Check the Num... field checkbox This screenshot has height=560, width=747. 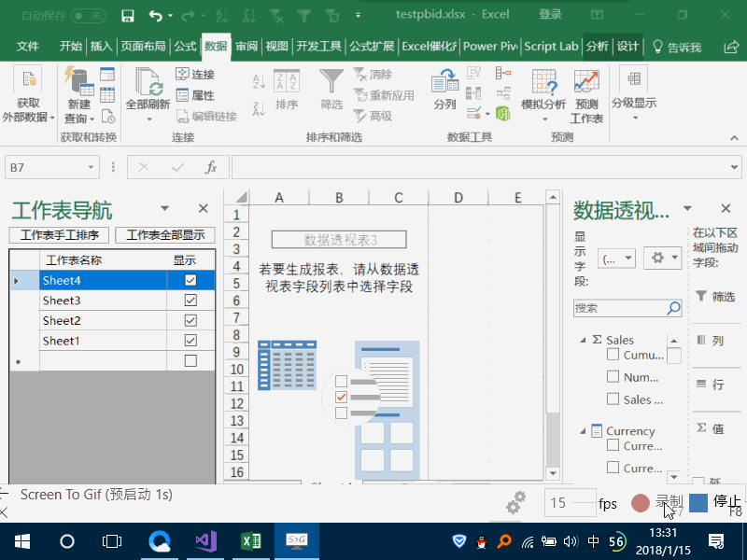coord(613,376)
